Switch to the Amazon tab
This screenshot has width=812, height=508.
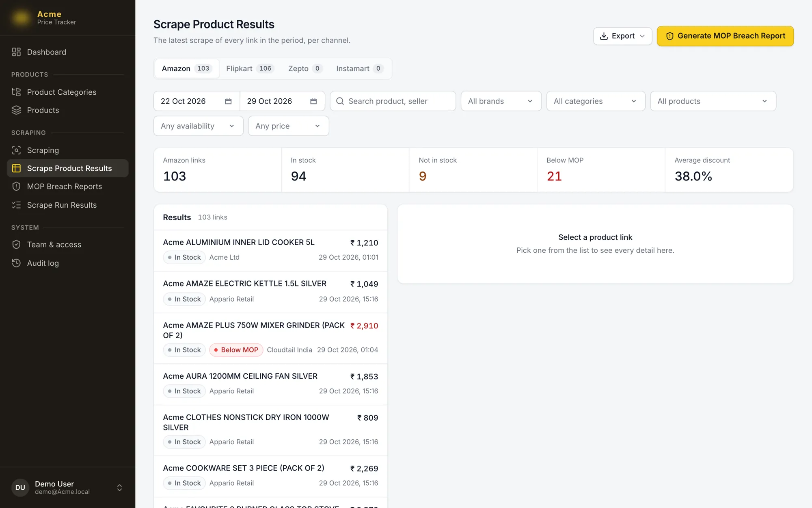[187, 68]
